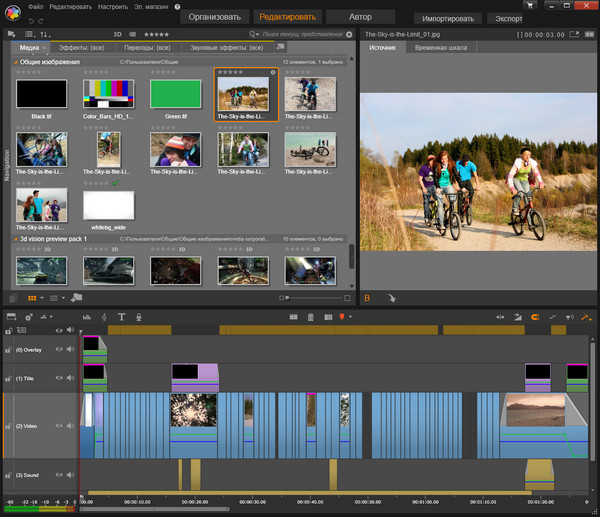Expand the '3d vision preview pack 1' group
The image size is (600, 517).
(x=16, y=239)
